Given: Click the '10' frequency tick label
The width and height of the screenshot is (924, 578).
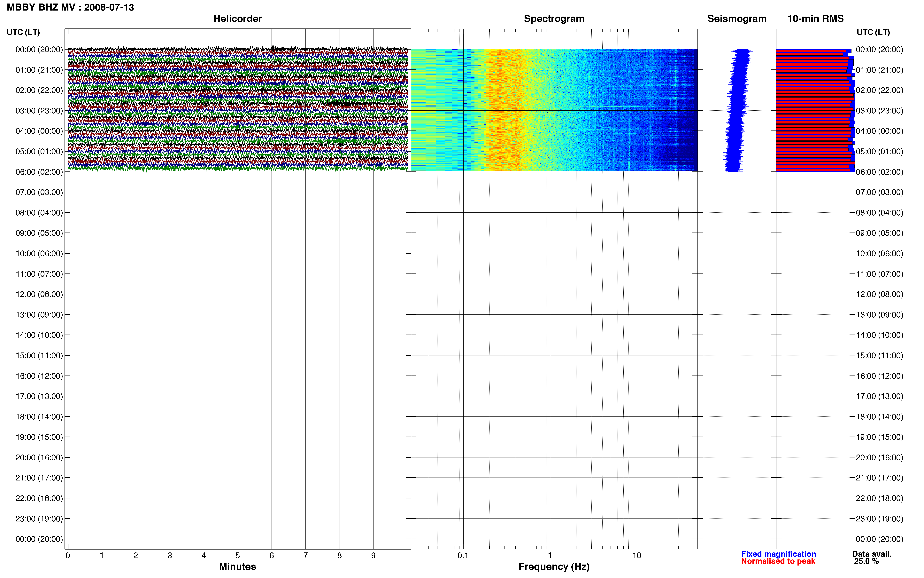Looking at the screenshot, I should pyautogui.click(x=636, y=555).
